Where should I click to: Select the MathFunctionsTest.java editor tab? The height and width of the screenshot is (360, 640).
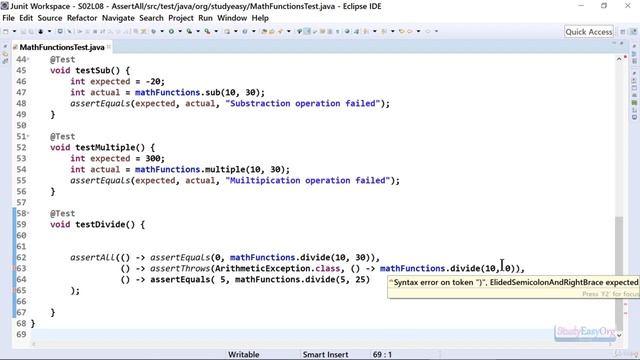62,47
